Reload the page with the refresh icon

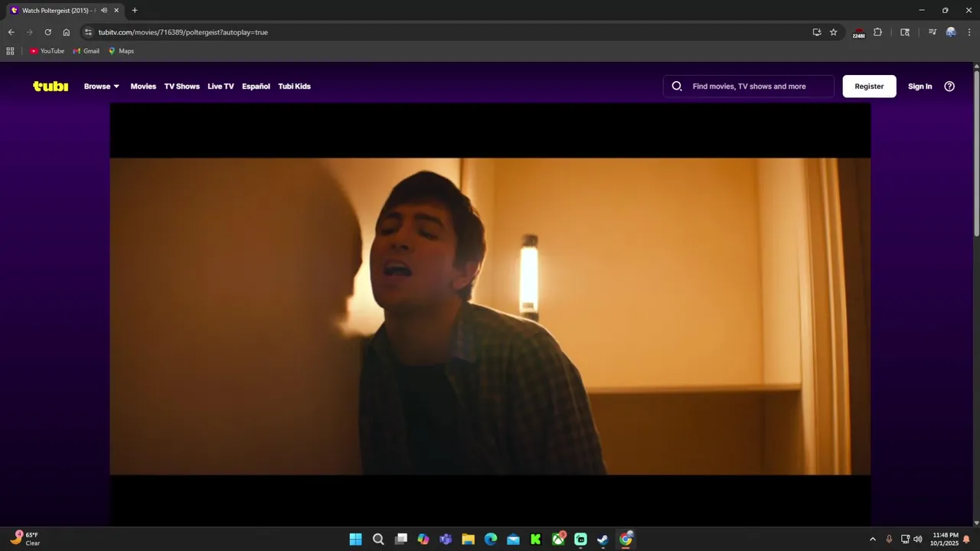click(x=47, y=32)
